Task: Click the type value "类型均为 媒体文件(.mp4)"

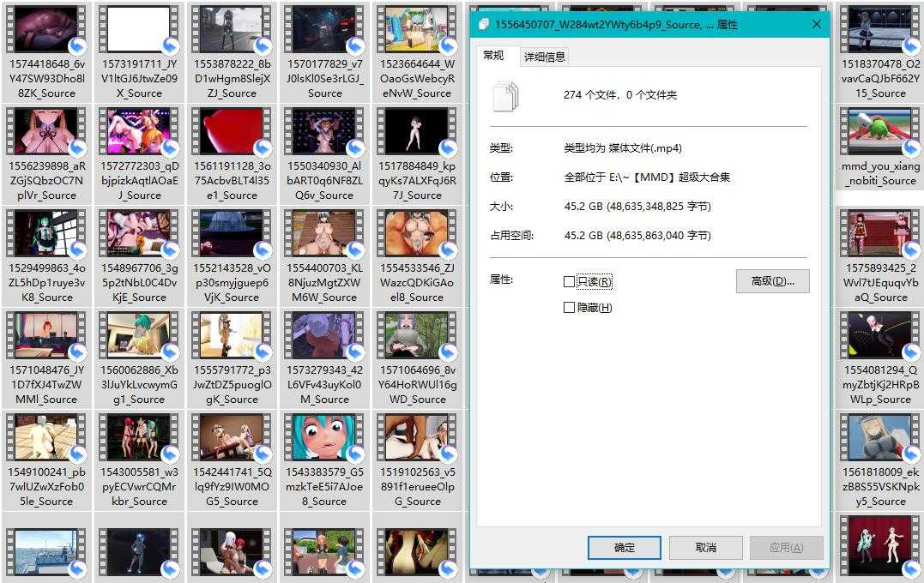Action: [x=623, y=147]
